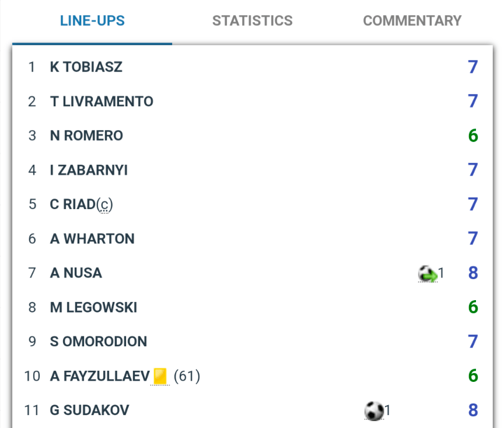Viewport: 504px width, 428px height.
Task: Switch to the Statistics tab
Action: click(x=252, y=21)
